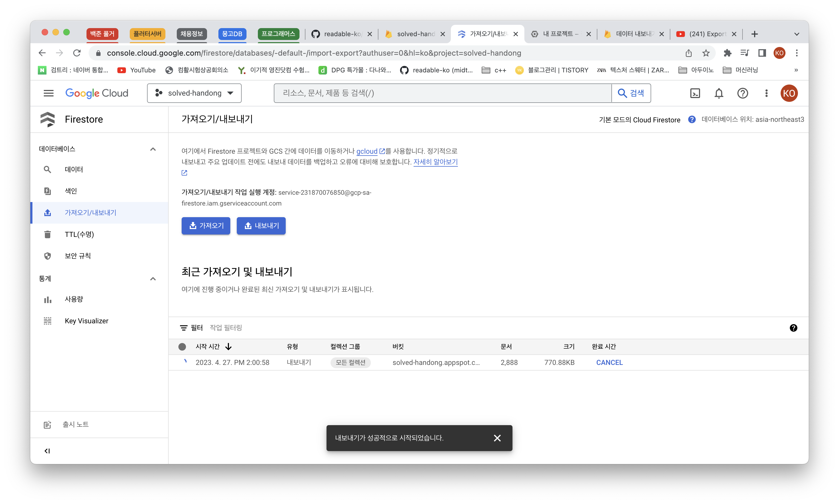Bookmark this page with the star icon
Screen dimensions: 839x504
point(706,53)
